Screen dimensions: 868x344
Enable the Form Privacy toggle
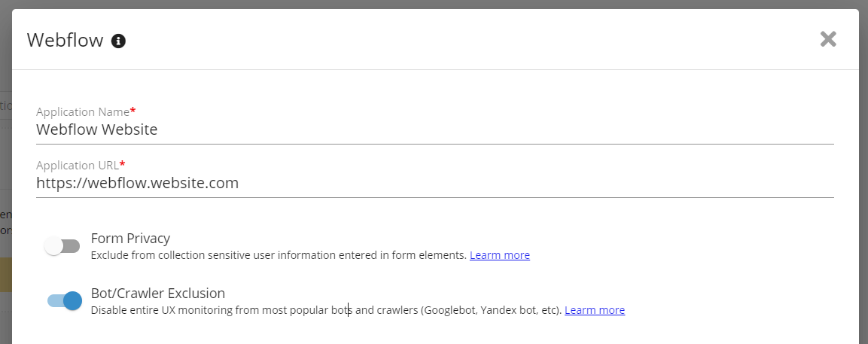click(62, 246)
